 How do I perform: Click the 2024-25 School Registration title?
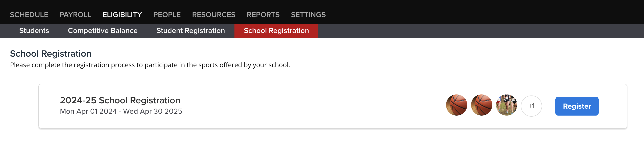120,100
